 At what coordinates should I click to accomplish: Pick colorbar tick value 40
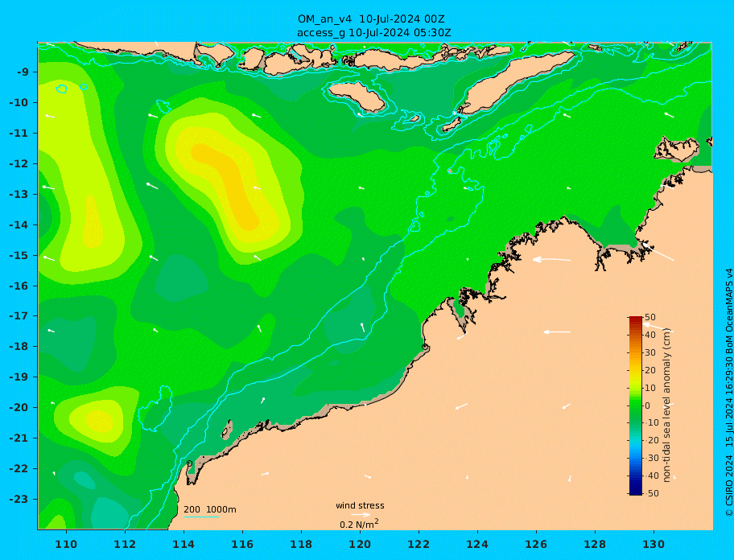(650, 335)
